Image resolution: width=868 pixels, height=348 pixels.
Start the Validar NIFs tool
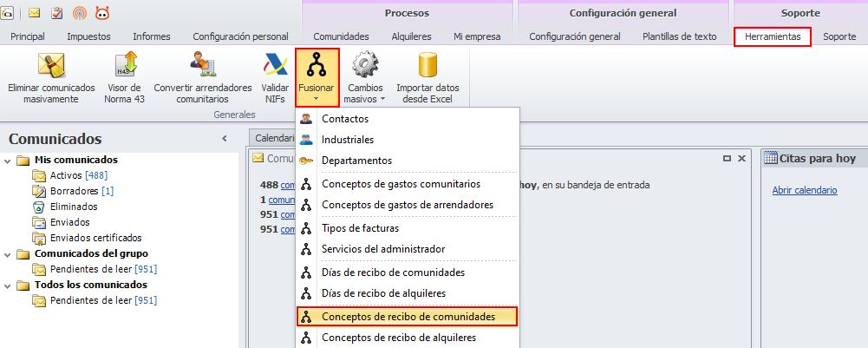[275, 78]
